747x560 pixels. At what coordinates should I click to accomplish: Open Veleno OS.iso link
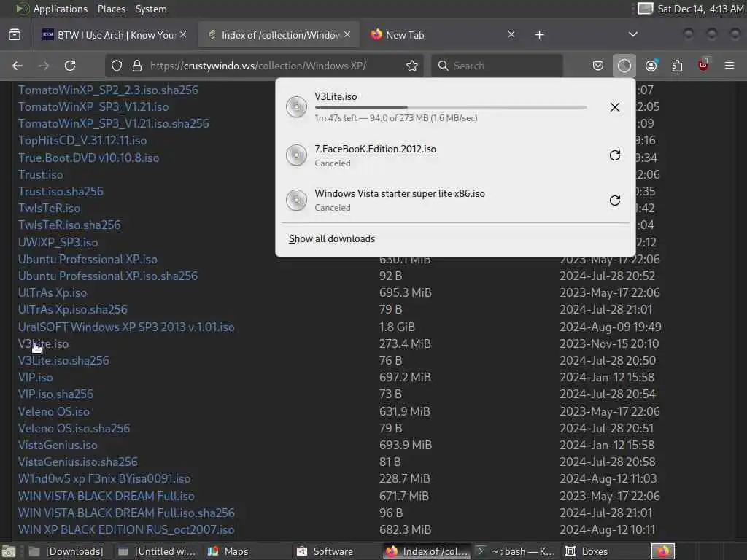click(x=54, y=411)
